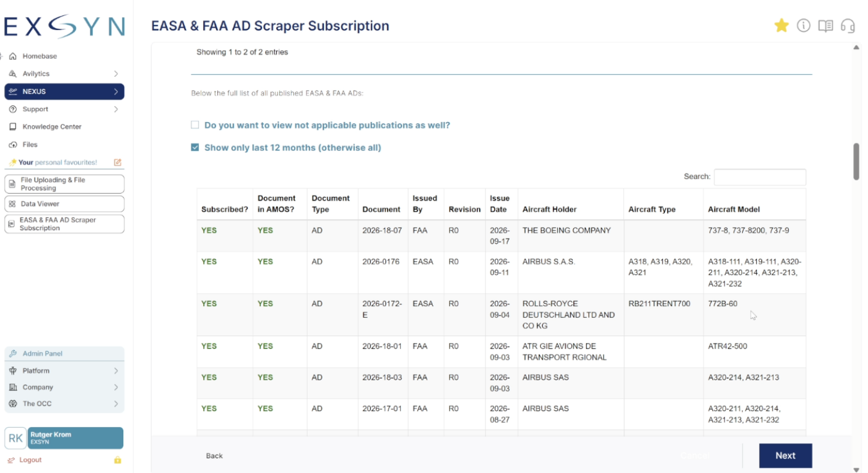
Task: Open the info circle icon
Action: [x=804, y=25]
